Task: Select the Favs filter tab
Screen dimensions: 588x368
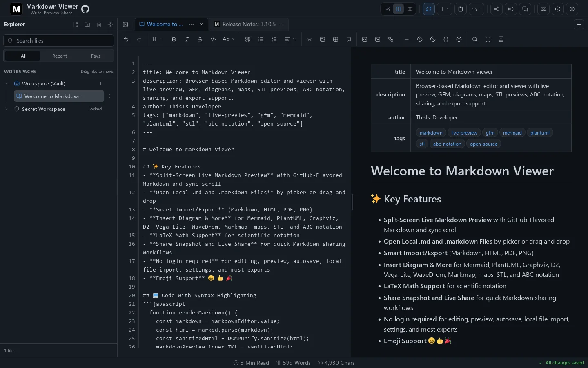Action: 96,56
